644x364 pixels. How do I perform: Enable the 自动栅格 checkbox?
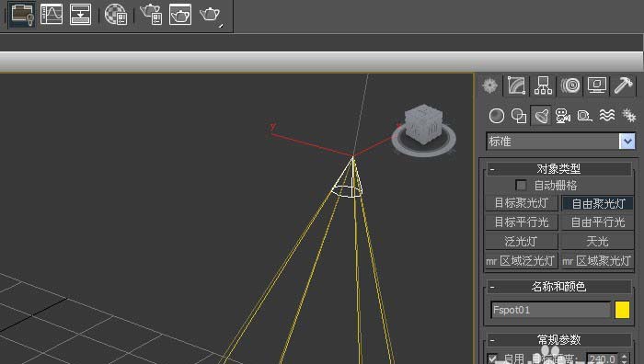(x=521, y=185)
